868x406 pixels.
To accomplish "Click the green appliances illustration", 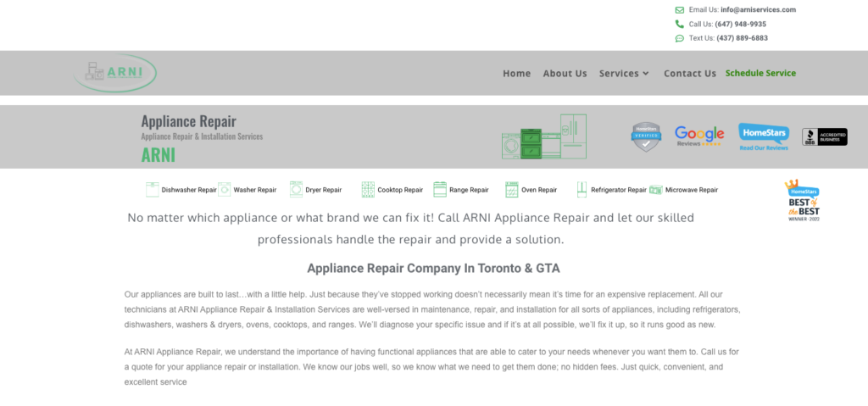I will (x=544, y=136).
